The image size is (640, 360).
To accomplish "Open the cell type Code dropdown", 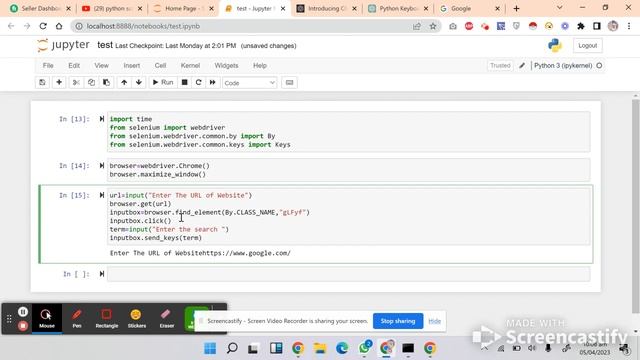I will click(x=249, y=83).
